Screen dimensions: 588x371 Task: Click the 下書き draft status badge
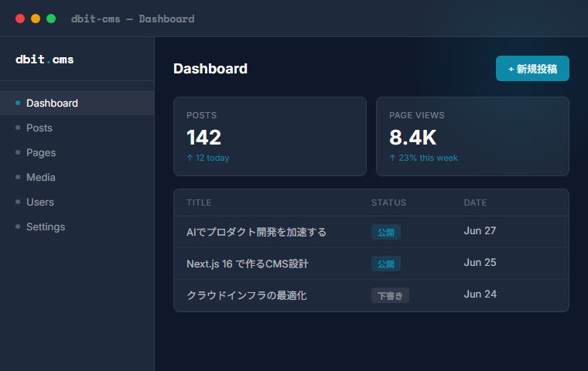tap(390, 295)
